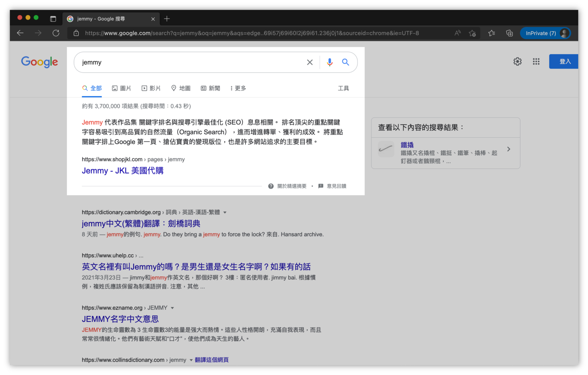
Task: Click the site security padlock icon
Action: (76, 33)
